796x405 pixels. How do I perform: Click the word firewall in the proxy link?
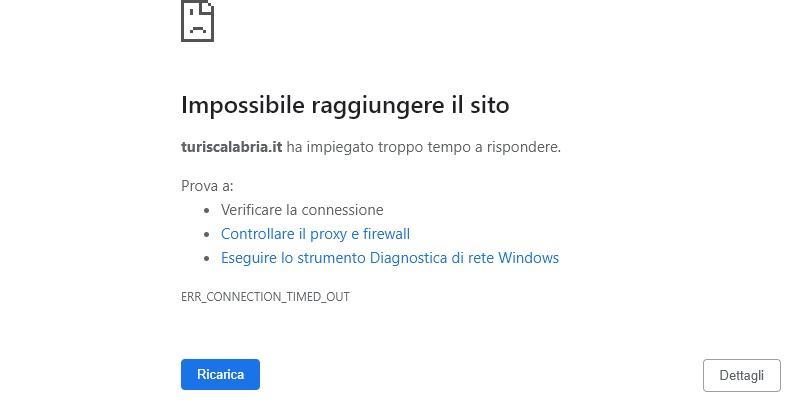tap(386, 234)
